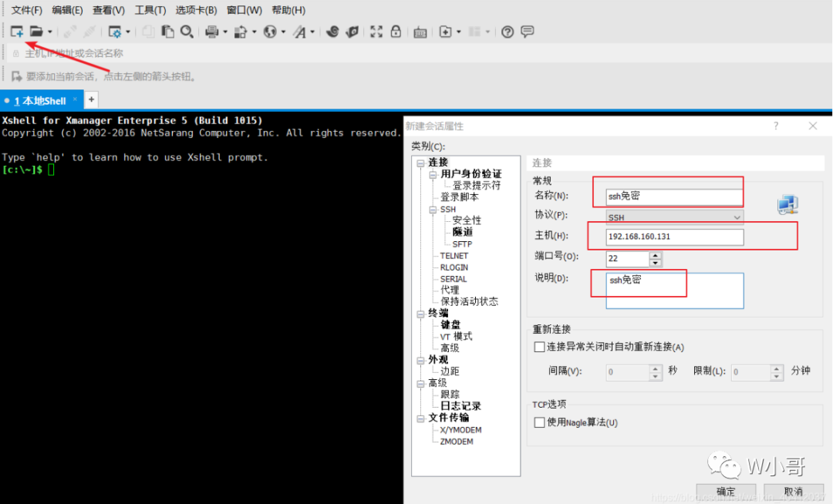Click the Lock screen padlock icon
The height and width of the screenshot is (504, 833).
396,32
